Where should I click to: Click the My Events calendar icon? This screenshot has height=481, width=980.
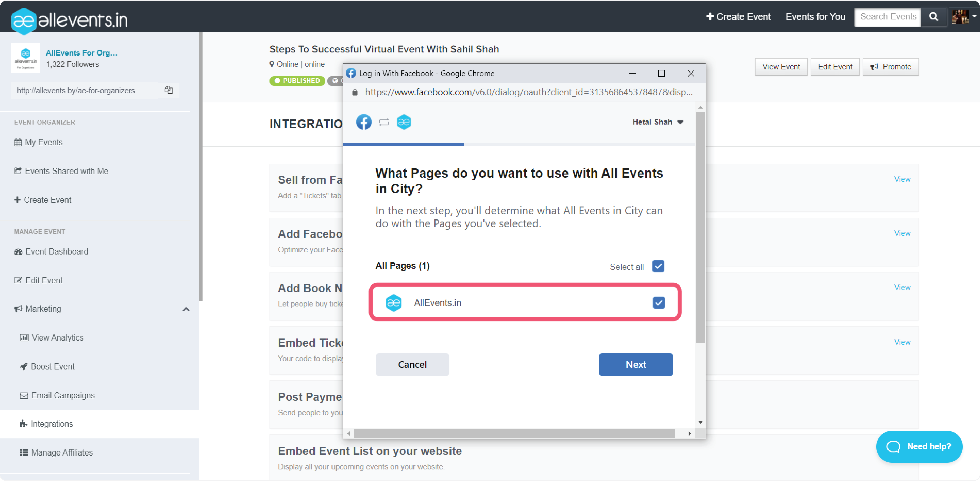click(x=18, y=142)
